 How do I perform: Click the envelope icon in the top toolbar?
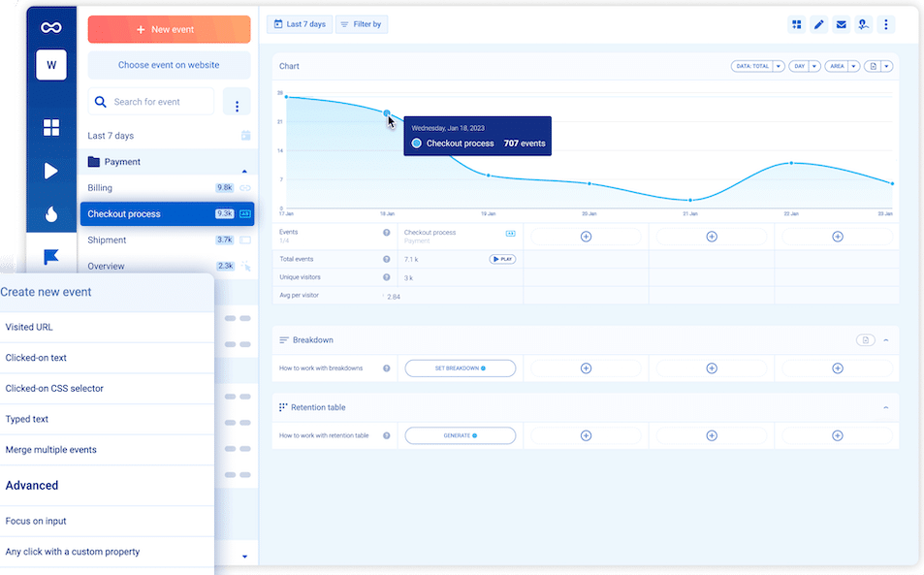pyautogui.click(x=841, y=24)
